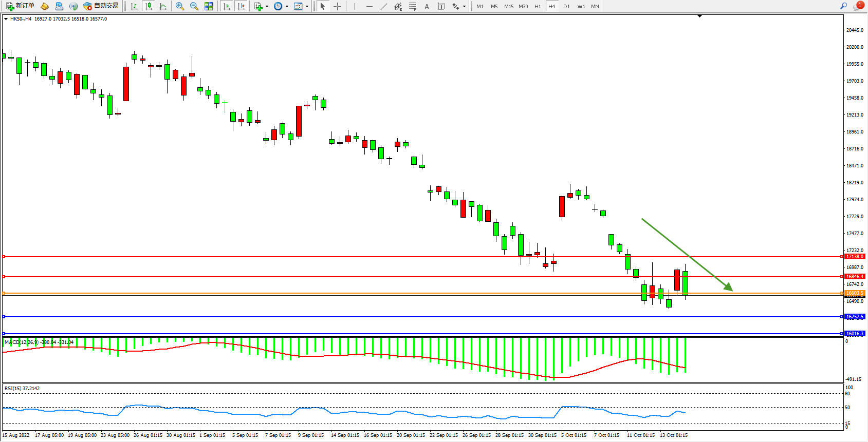
Task: Select the Fibonacci retracement tool
Action: tap(412, 6)
